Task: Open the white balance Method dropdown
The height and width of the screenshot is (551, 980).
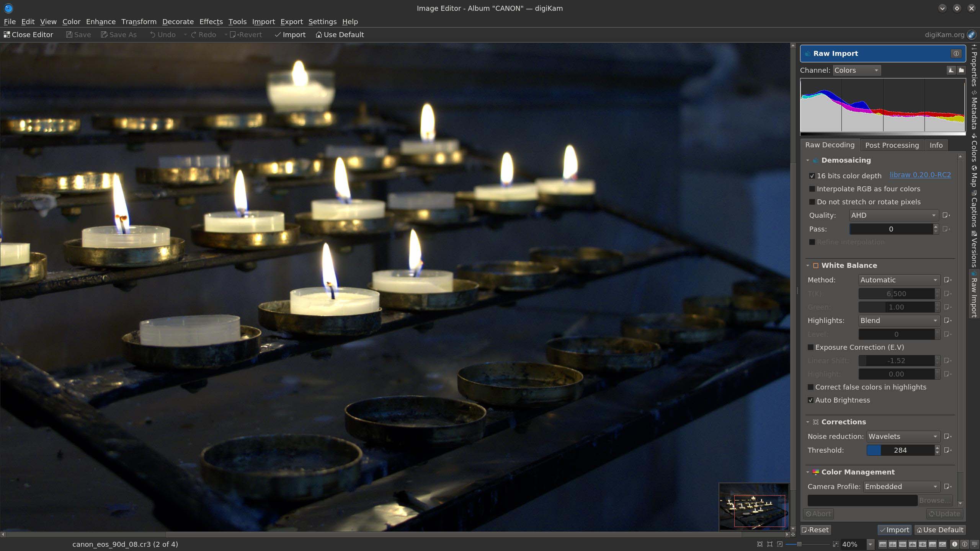Action: (x=898, y=280)
